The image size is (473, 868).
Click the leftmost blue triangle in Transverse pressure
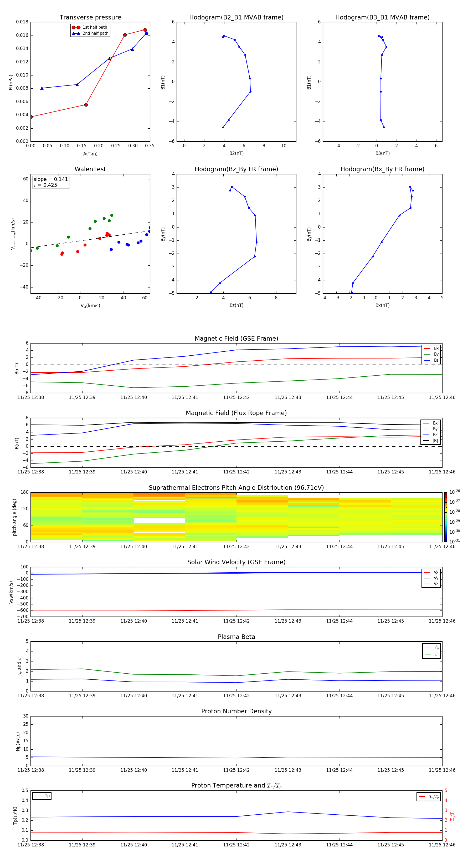42,88
